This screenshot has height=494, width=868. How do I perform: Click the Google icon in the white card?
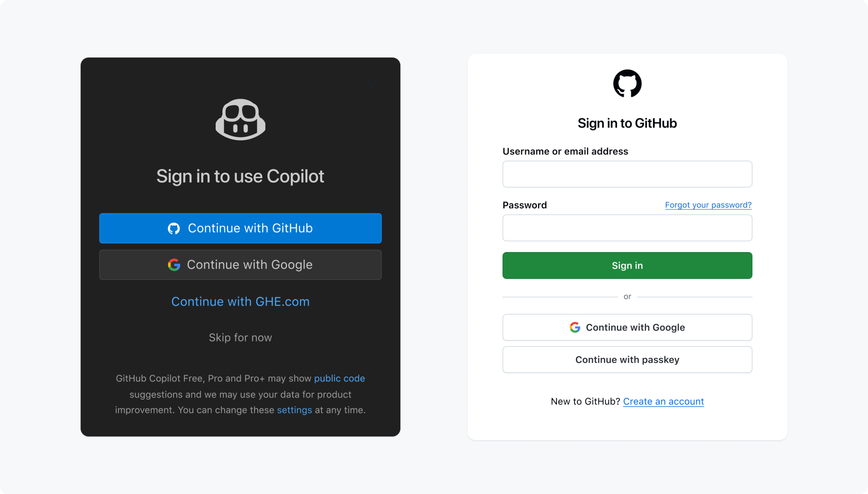click(x=575, y=327)
